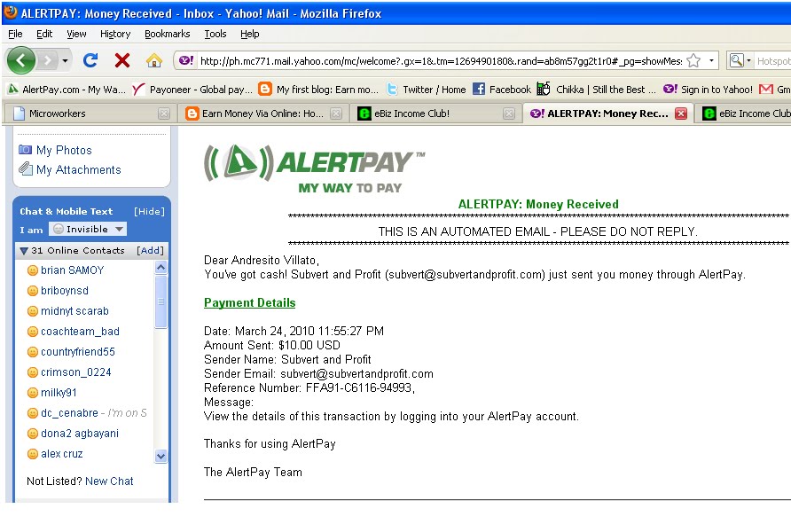This screenshot has width=791, height=532.
Task: Close the first eBiz Income Club tab
Action: 509,113
